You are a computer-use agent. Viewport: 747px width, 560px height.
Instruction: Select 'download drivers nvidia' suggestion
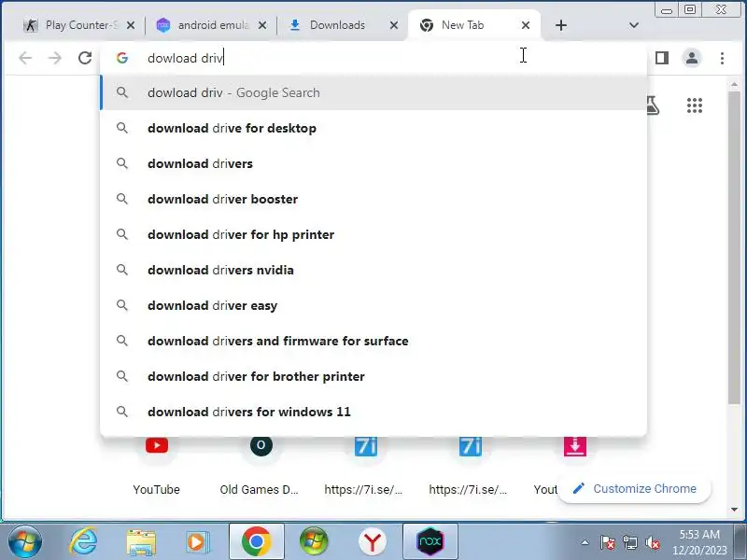click(373, 270)
